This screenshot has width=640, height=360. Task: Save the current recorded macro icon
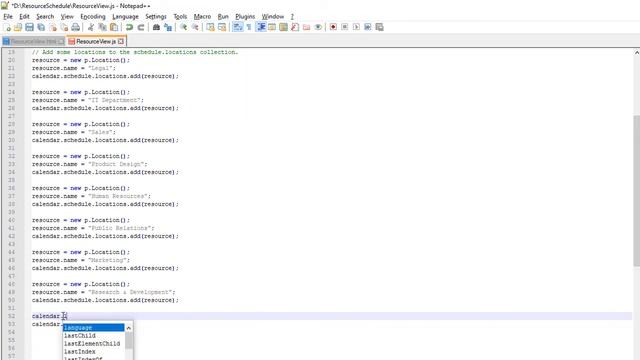[379, 27]
